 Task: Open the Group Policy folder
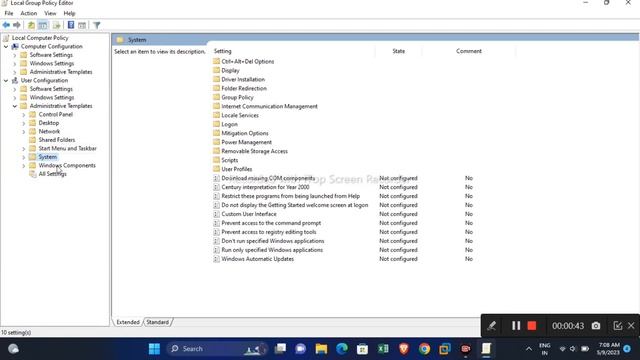237,98
